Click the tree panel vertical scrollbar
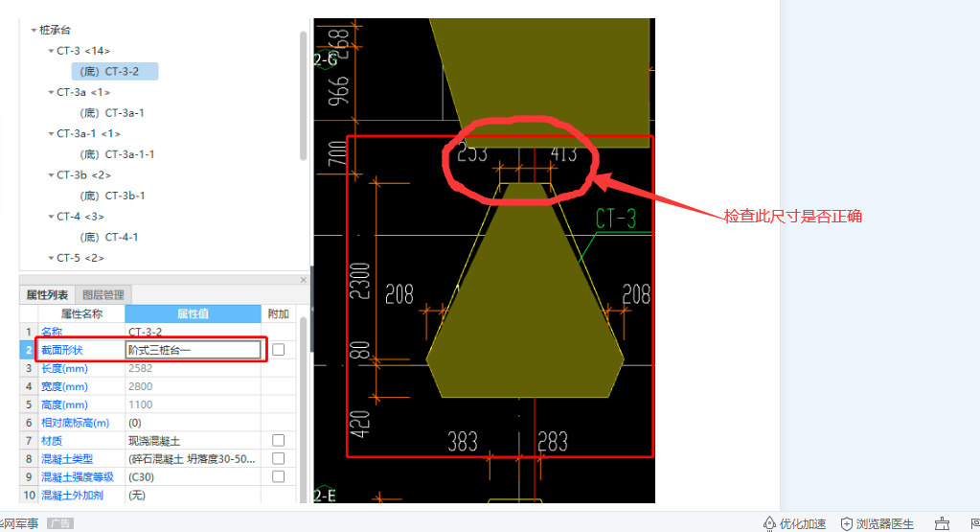Screen dimensions: 980x532 click(x=303, y=97)
